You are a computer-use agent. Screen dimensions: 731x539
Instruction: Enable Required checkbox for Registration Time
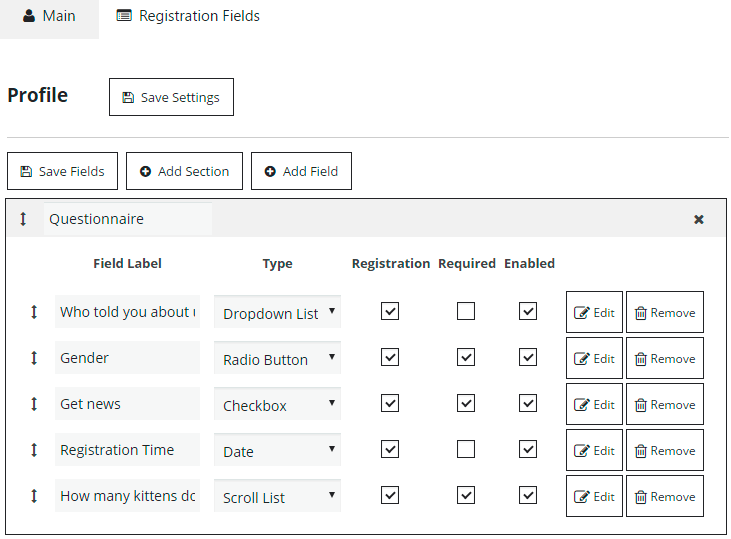[466, 450]
